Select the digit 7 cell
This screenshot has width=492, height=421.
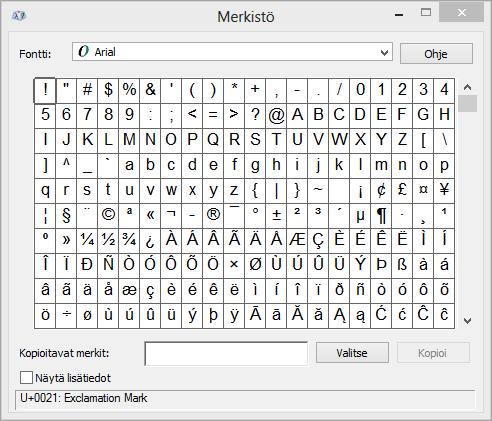point(87,116)
